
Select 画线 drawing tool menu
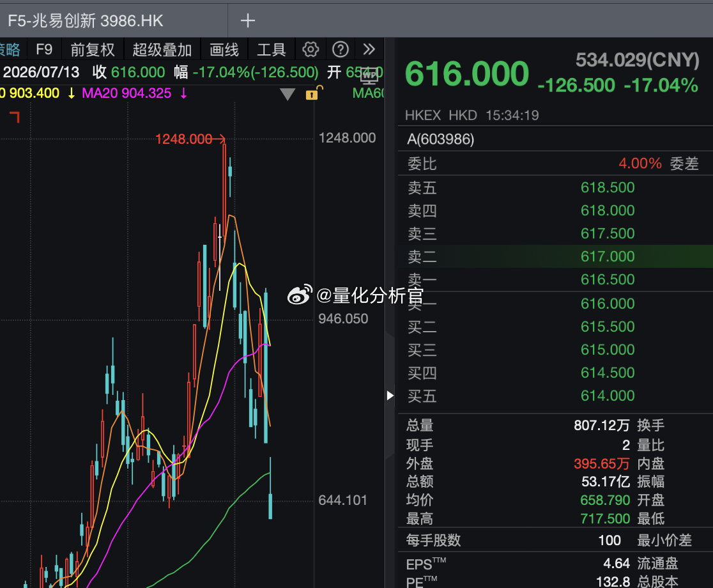click(x=224, y=50)
